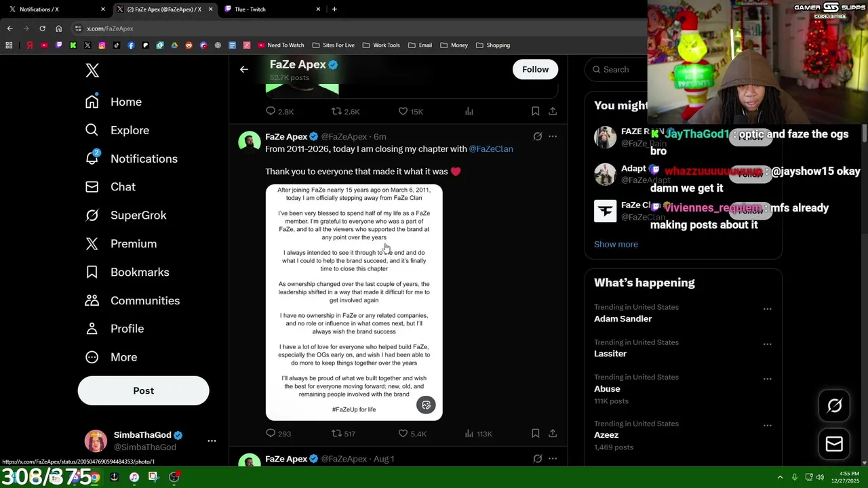Screen dimensions: 868x488
Task: Open options for Lassiter trend
Action: (x=767, y=344)
